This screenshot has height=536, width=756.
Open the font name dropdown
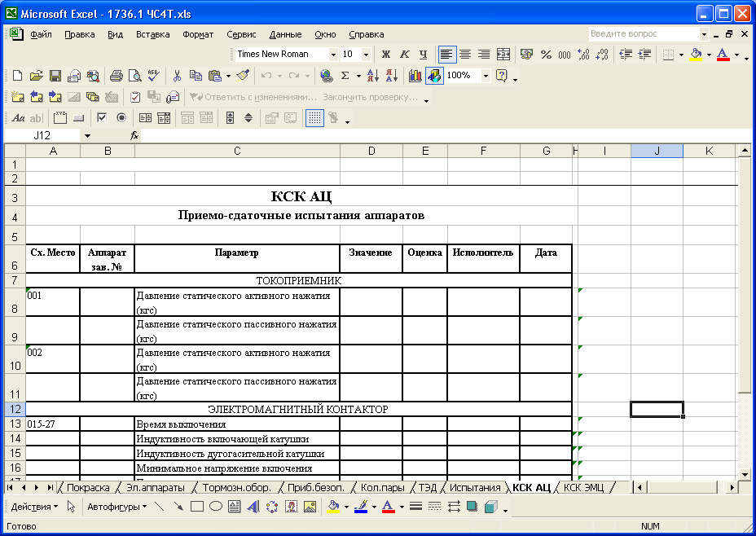(x=333, y=55)
